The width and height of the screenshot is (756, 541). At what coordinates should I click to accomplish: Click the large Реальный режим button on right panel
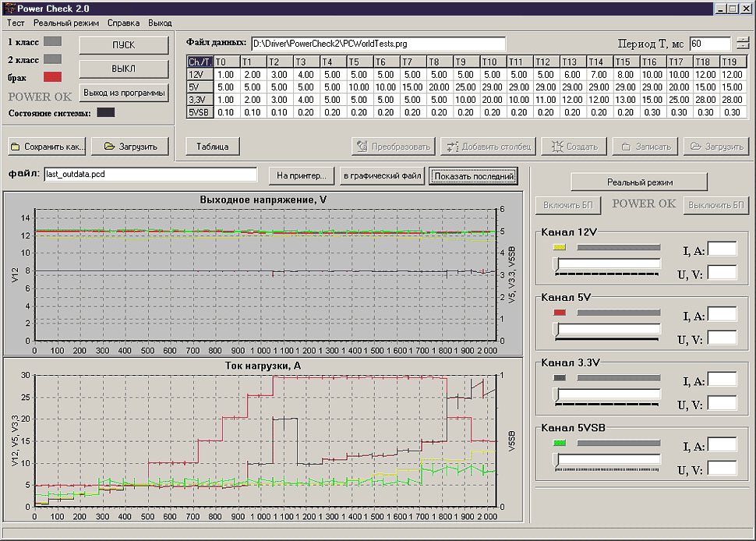coord(639,182)
